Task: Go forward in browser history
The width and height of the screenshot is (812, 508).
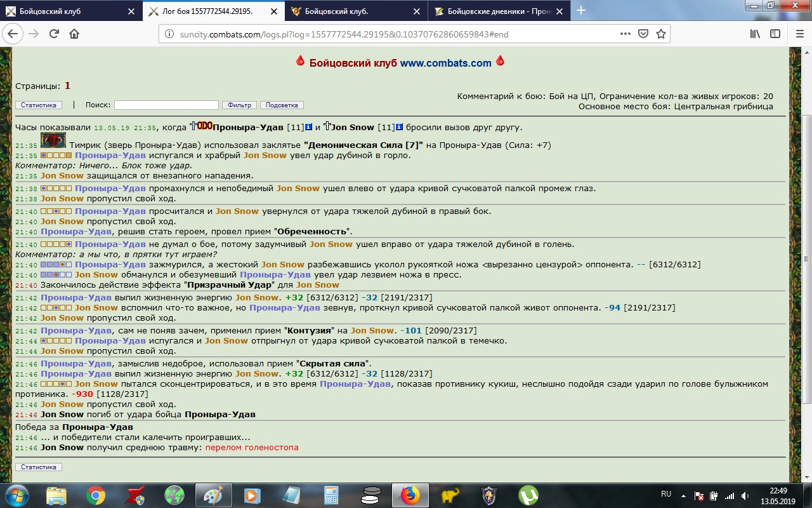Action: point(34,34)
